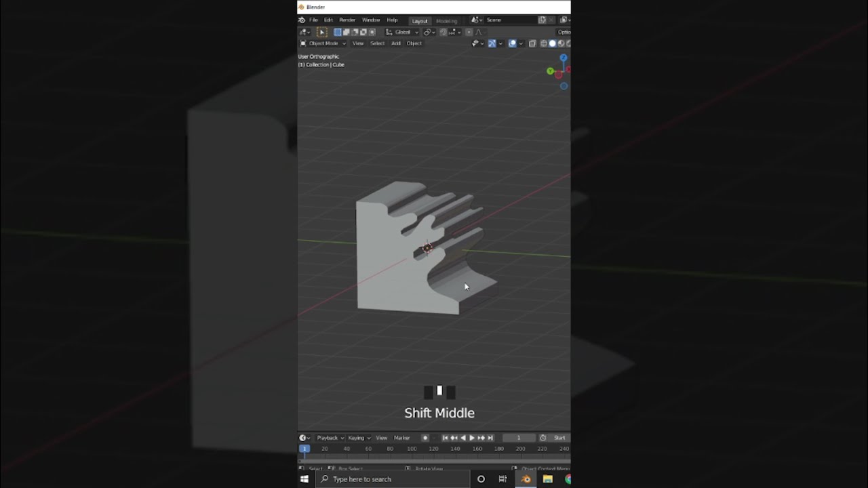This screenshot has height=488, width=868.
Task: Click the current frame number field
Action: 519,438
